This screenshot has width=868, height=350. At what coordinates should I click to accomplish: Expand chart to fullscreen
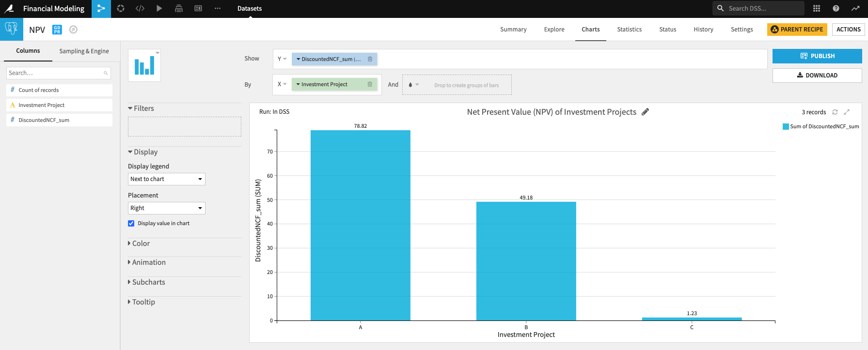[x=847, y=112]
